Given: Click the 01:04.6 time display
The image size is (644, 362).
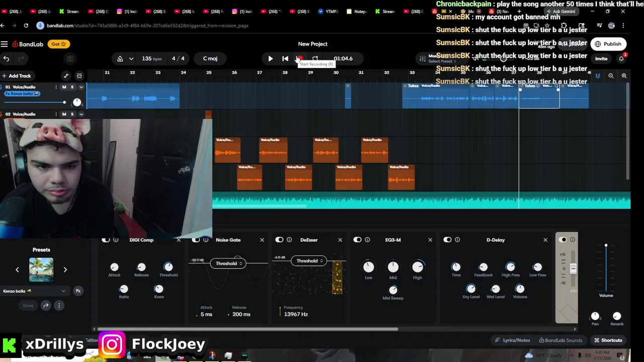Looking at the screenshot, I should click(x=343, y=59).
